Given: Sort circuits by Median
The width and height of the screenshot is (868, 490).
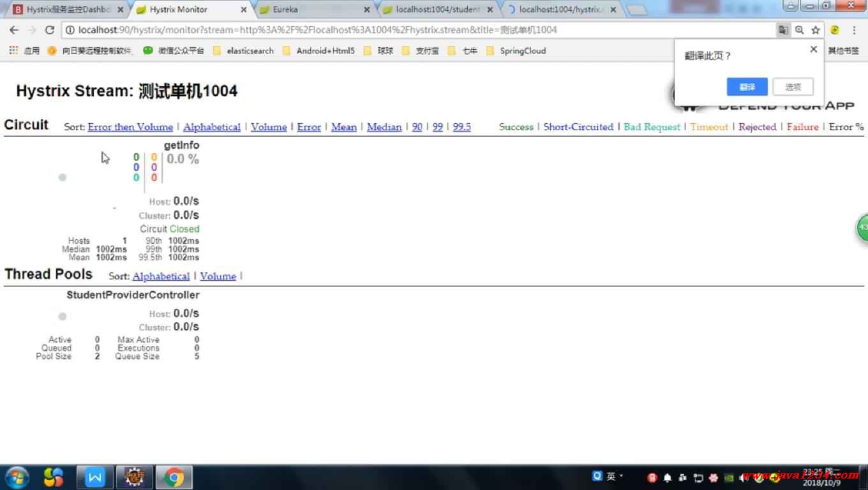Looking at the screenshot, I should (x=384, y=127).
